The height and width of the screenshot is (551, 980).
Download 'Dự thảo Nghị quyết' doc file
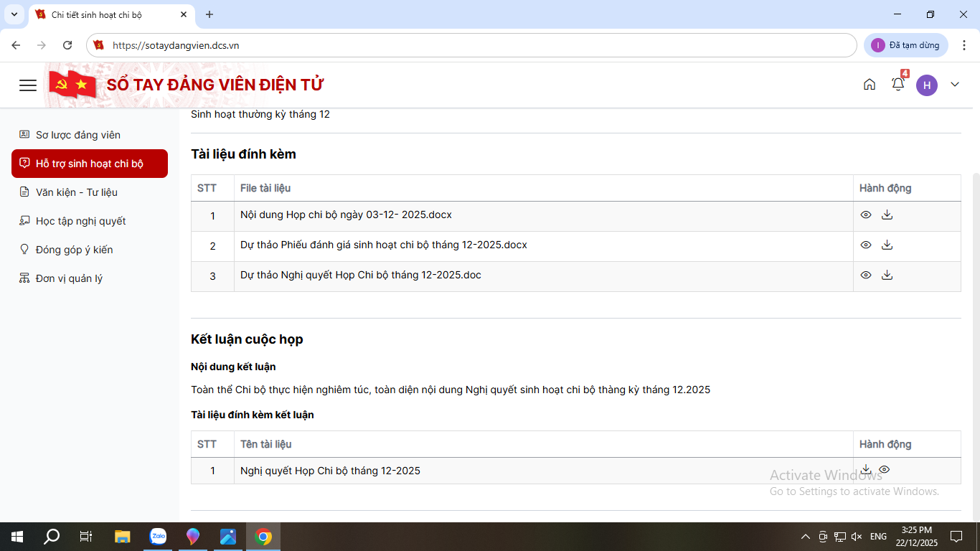(887, 275)
